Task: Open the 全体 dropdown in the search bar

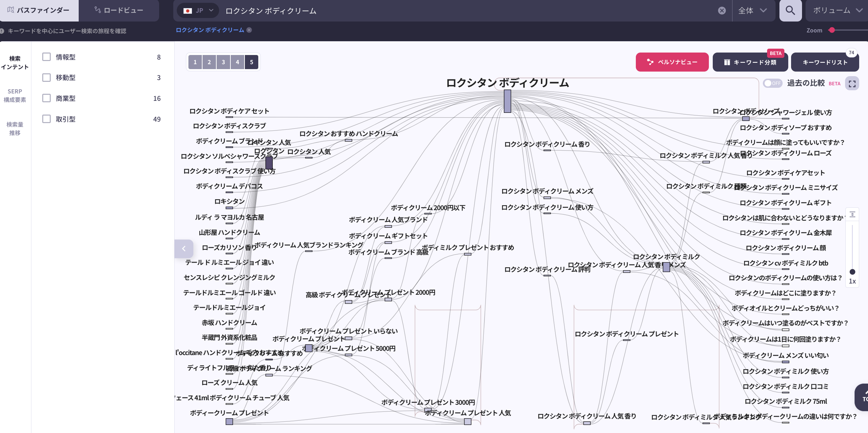Action: pos(753,11)
